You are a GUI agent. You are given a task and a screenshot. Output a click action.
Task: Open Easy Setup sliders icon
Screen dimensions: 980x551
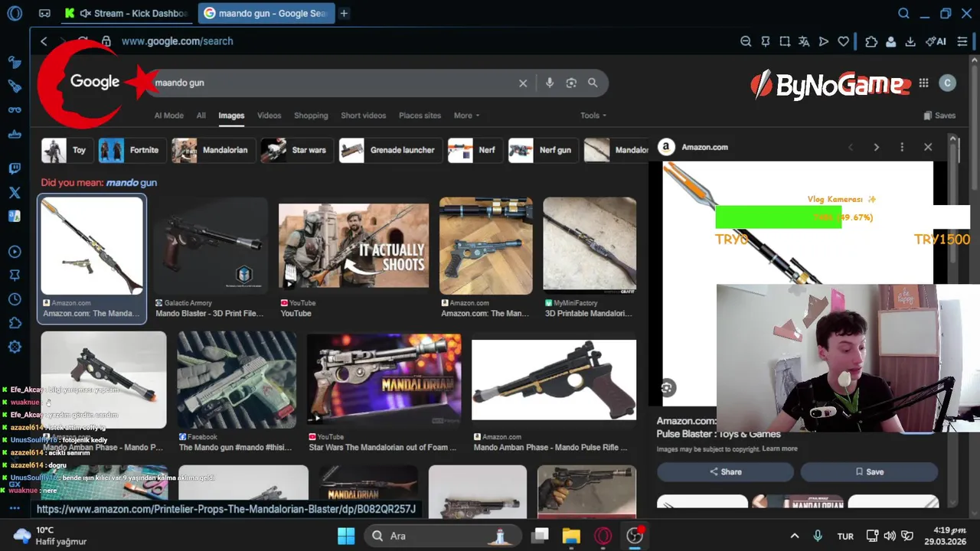pyautogui.click(x=962, y=41)
